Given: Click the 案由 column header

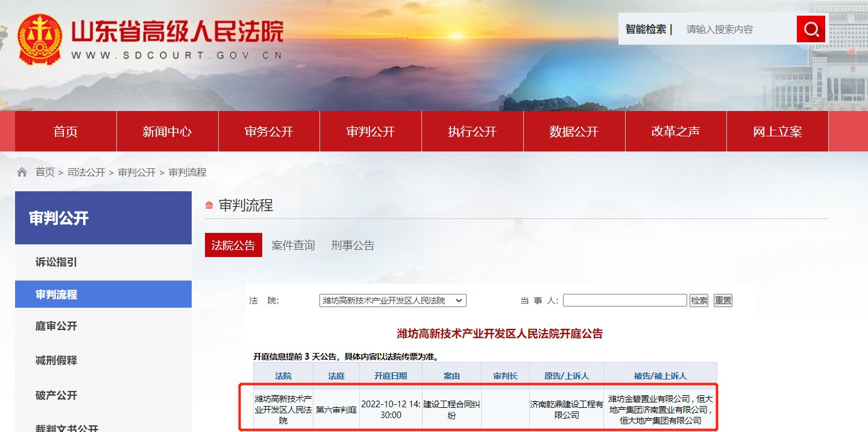Looking at the screenshot, I should pyautogui.click(x=451, y=376).
